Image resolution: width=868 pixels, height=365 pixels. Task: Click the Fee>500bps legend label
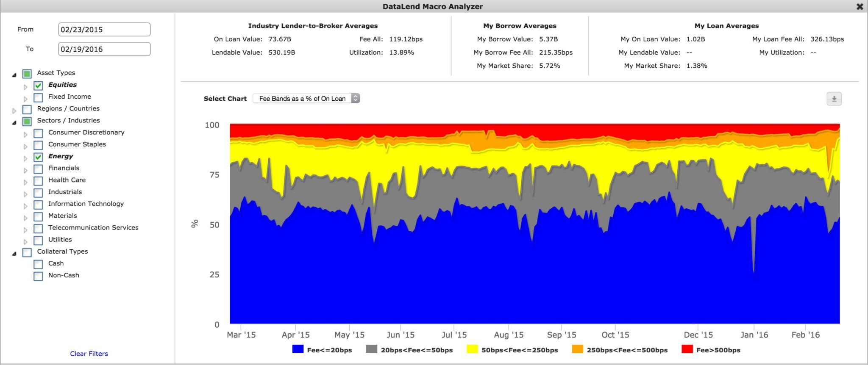(718, 350)
